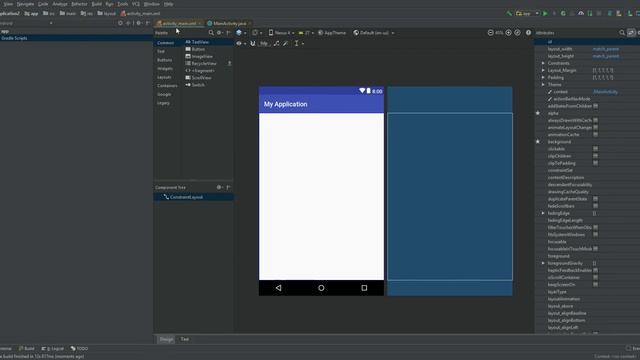Toggle autoconnect magnet icon

pyautogui.click(x=253, y=43)
